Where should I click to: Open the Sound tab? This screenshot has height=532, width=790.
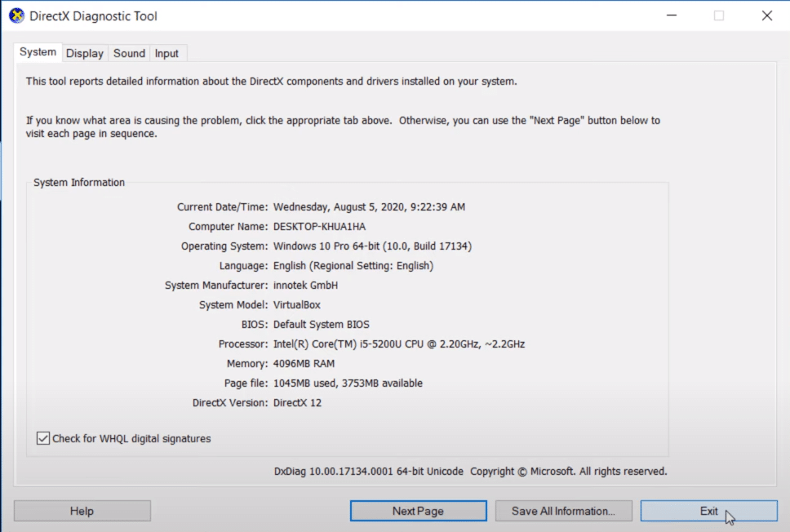pyautogui.click(x=128, y=53)
